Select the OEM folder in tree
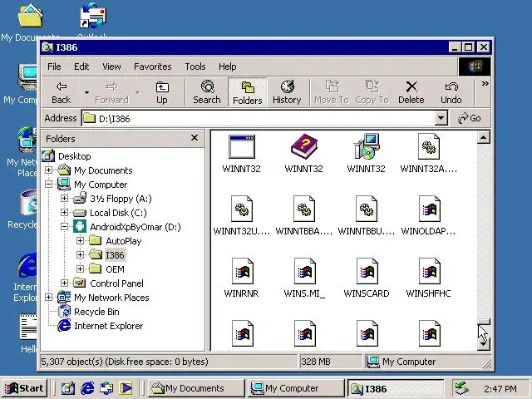532x399 pixels. pyautogui.click(x=115, y=269)
